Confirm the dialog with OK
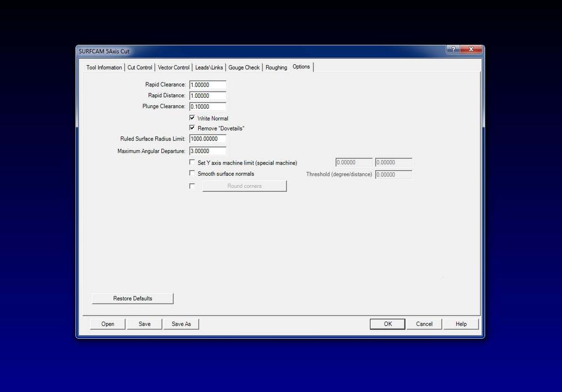Image resolution: width=562 pixels, height=392 pixels. [x=388, y=324]
